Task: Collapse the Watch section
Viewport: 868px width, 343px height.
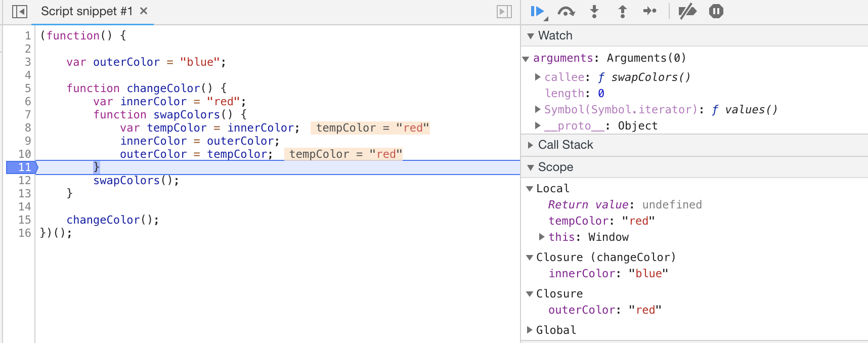Action: tap(531, 36)
